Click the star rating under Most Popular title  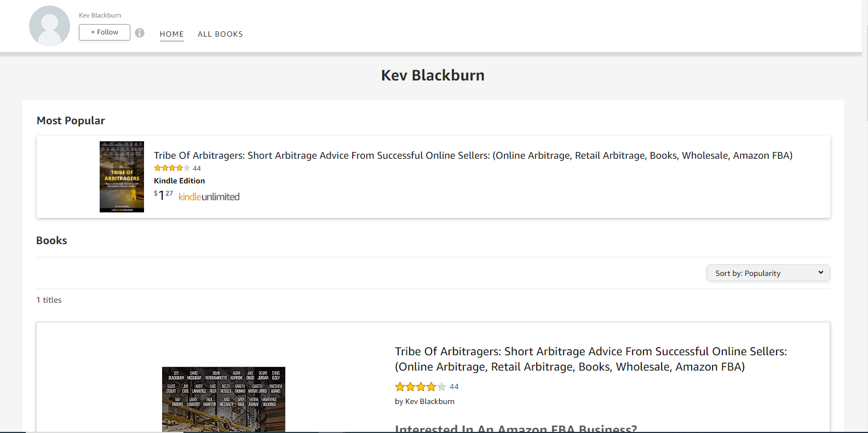[x=172, y=168]
